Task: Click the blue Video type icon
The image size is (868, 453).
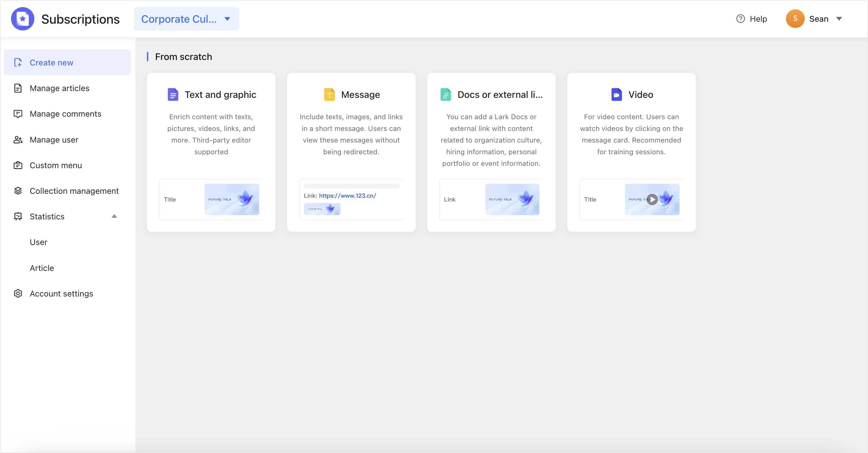Action: click(616, 95)
